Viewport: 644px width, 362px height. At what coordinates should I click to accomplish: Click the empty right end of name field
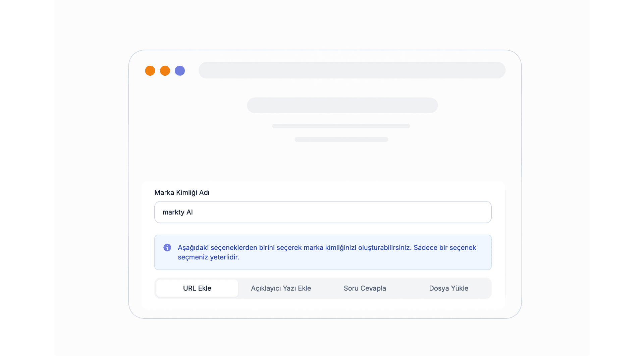[x=470, y=212]
